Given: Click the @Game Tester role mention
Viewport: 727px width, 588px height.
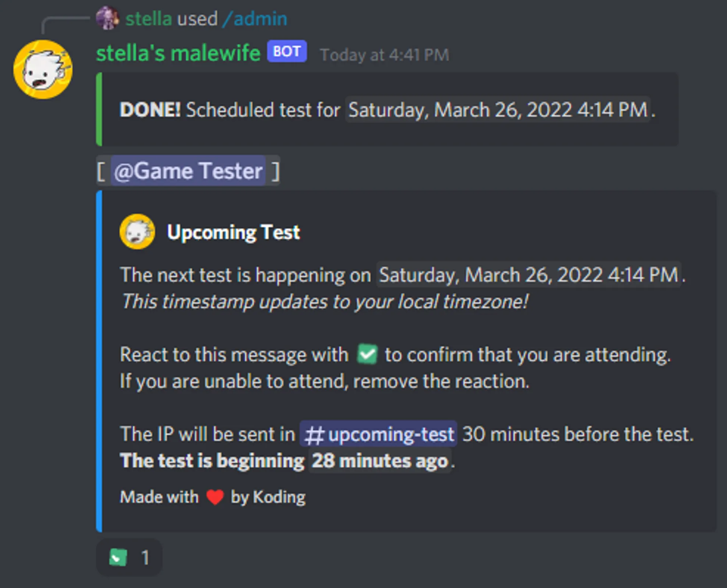Looking at the screenshot, I should [x=188, y=171].
